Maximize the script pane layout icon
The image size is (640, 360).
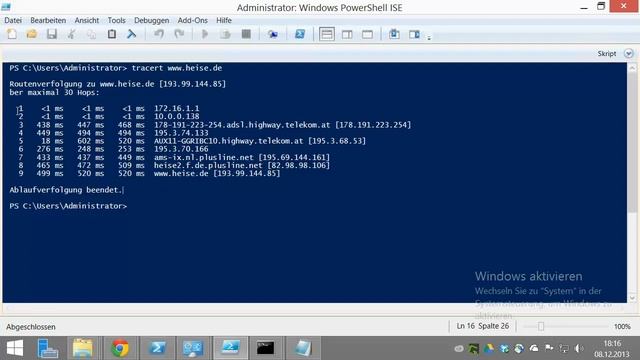367,34
